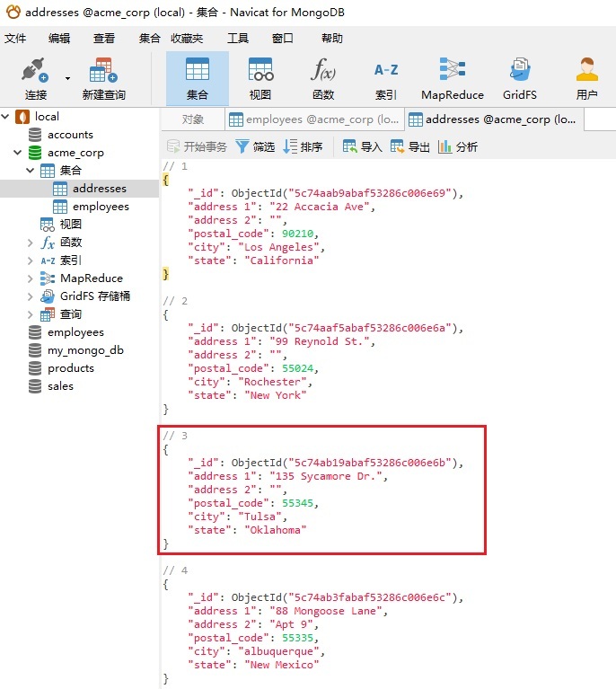
Task: Select the 视图 node in tree
Action: click(x=71, y=224)
